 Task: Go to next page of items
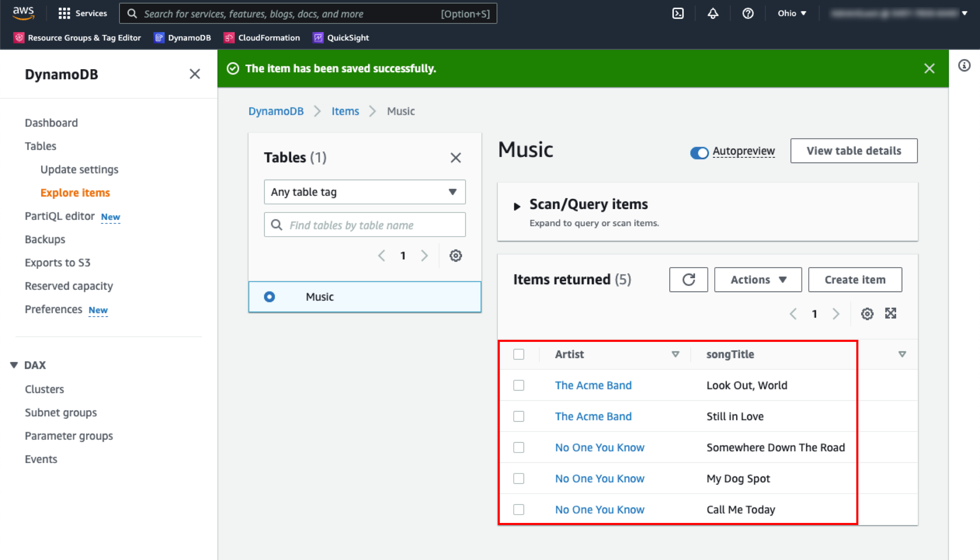point(836,314)
